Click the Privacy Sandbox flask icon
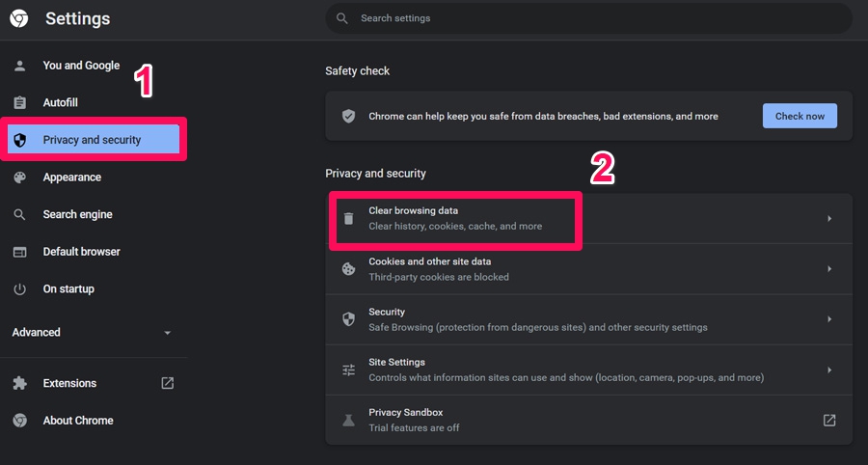 [349, 421]
